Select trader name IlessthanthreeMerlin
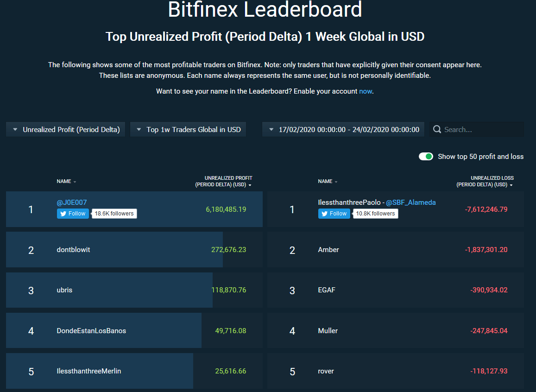Screen dimensions: 536x392 point(89,371)
